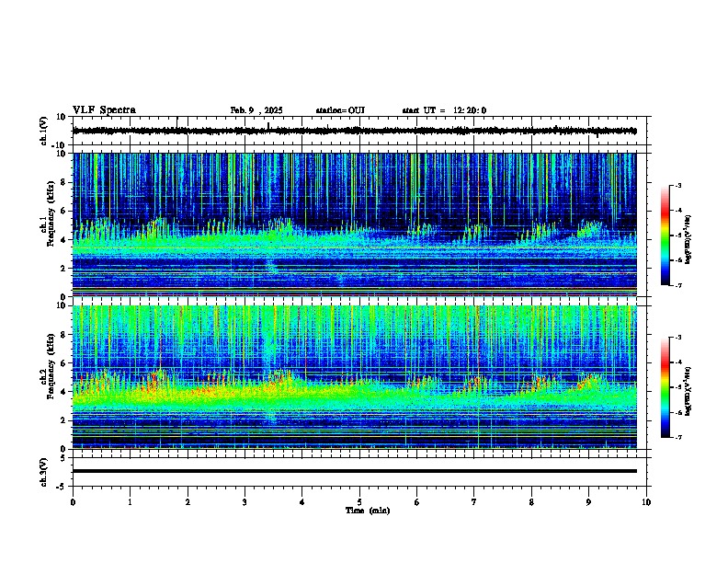The width and height of the screenshot is (728, 563).
Task: Click the "4" kHz tick on ch.1 spectrogram
Action: click(x=63, y=240)
